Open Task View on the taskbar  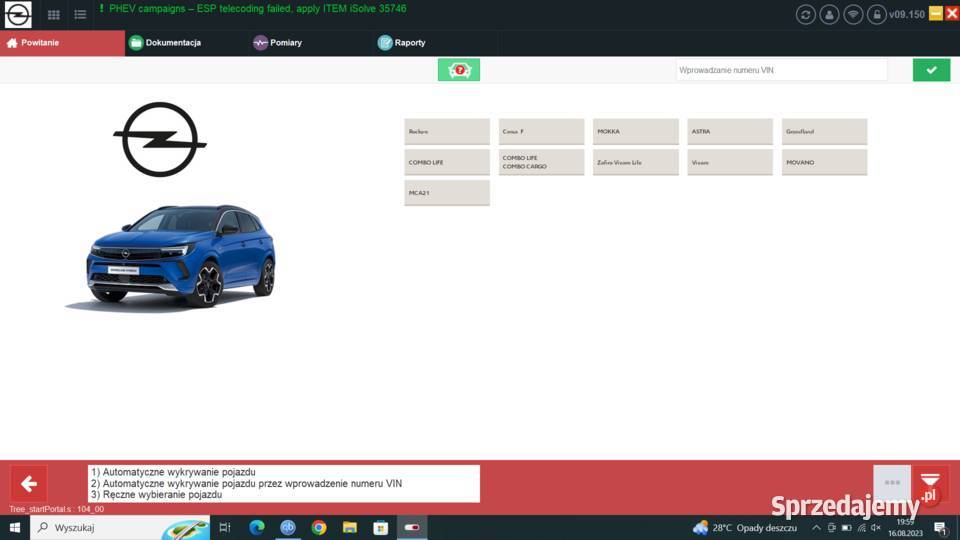[x=225, y=527]
